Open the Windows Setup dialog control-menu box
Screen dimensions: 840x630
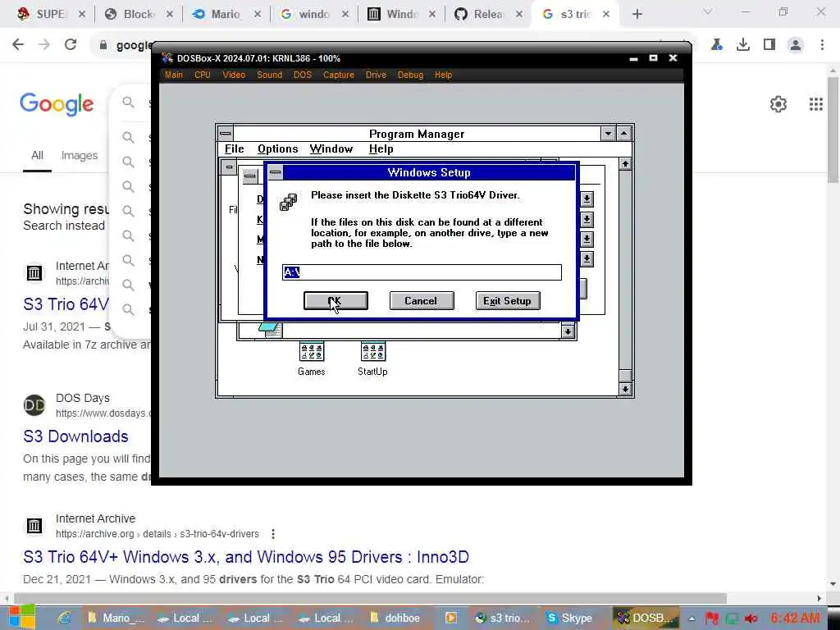coord(276,172)
